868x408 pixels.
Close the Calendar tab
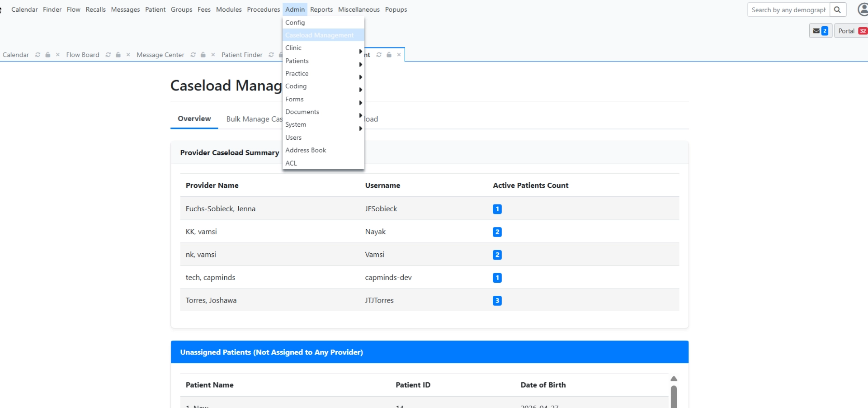(58, 55)
